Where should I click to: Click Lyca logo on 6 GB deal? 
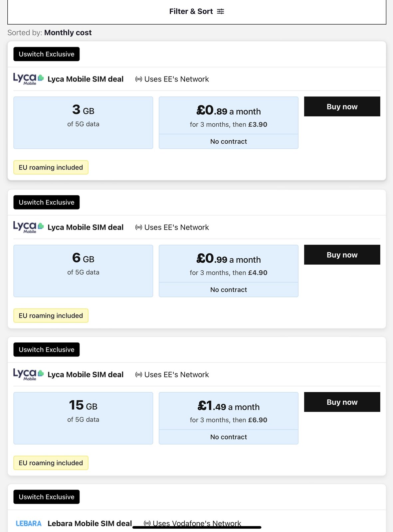pos(28,227)
